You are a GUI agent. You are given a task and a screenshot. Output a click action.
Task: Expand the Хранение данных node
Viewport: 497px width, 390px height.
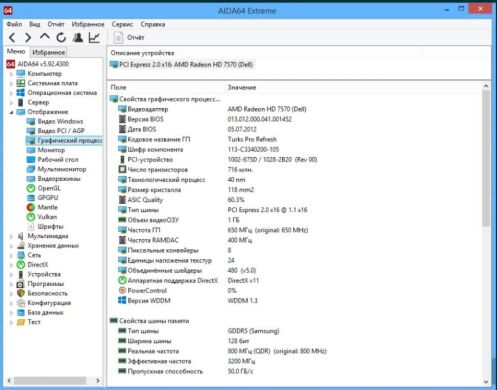pos(11,246)
